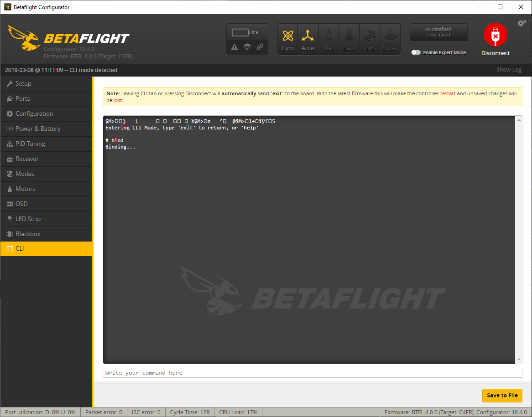Toggle the Enable Expert Mode switch
The height and width of the screenshot is (417, 532).
(x=416, y=52)
